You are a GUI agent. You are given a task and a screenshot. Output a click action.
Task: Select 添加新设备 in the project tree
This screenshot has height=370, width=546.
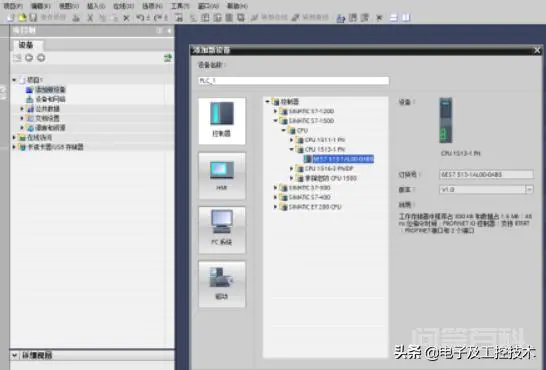click(x=50, y=90)
